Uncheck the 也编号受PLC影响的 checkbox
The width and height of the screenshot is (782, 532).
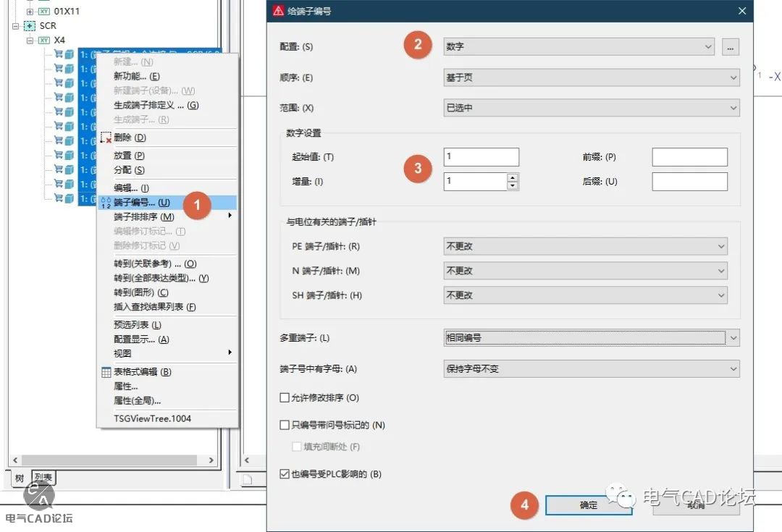pyautogui.click(x=285, y=474)
